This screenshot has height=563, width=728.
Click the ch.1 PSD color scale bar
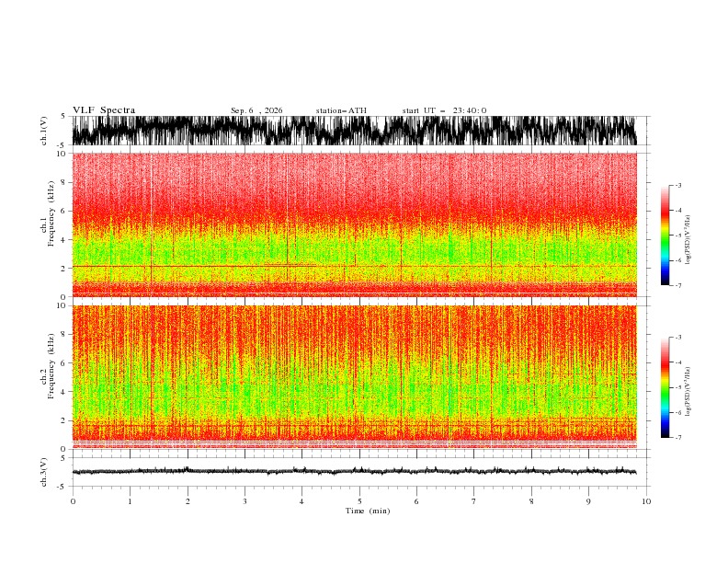point(665,235)
